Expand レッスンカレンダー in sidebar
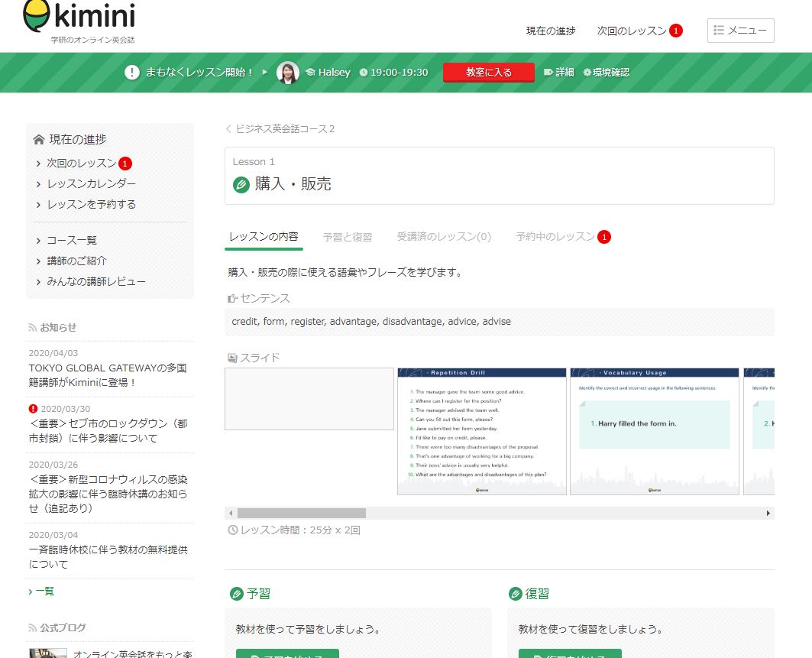The image size is (812, 658). pyautogui.click(x=91, y=184)
